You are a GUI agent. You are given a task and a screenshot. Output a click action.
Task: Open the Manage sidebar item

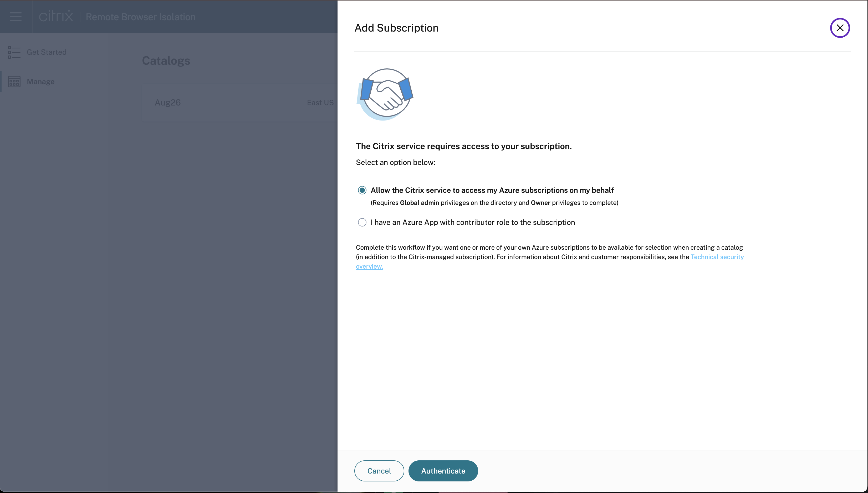40,82
